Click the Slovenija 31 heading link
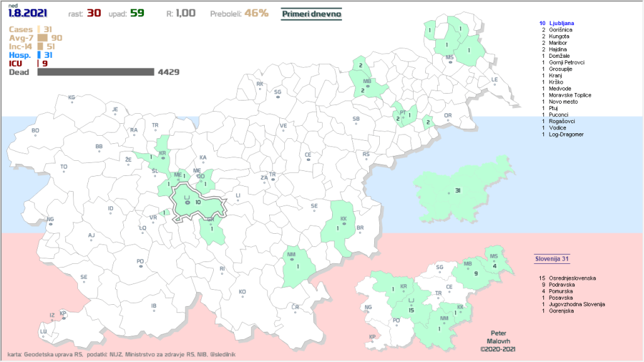The image size is (644, 362). pyautogui.click(x=552, y=258)
